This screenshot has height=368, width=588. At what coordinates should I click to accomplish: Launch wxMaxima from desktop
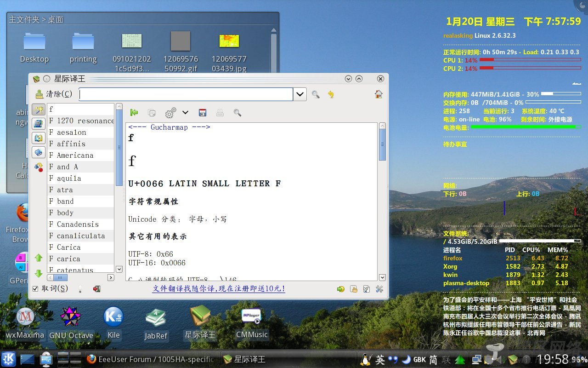point(25,323)
